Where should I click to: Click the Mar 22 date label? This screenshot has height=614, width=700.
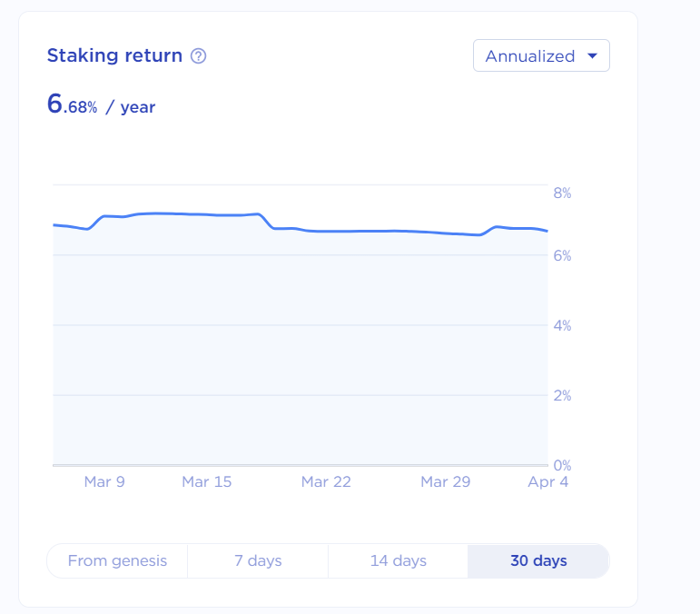point(326,482)
